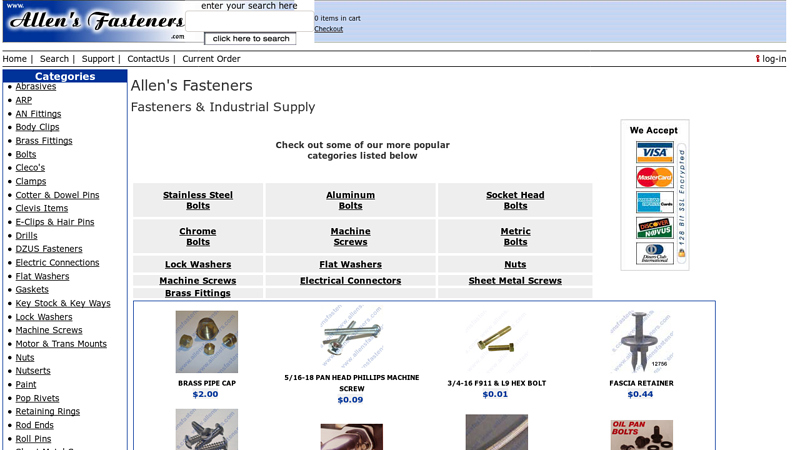
Task: Click the Discover Novus card icon
Action: pyautogui.click(x=655, y=228)
